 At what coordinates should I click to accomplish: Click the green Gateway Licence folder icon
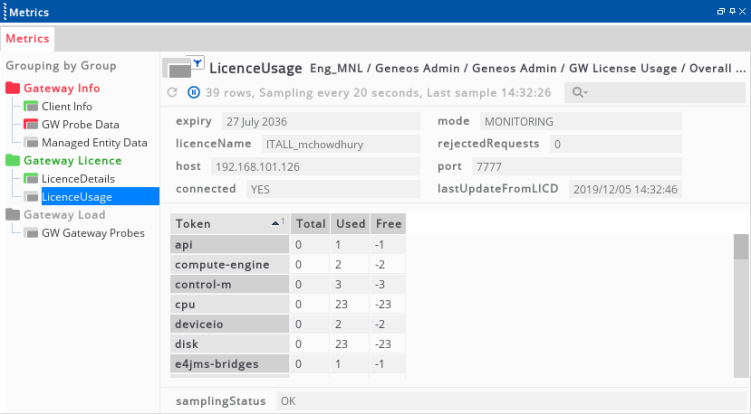tap(13, 161)
